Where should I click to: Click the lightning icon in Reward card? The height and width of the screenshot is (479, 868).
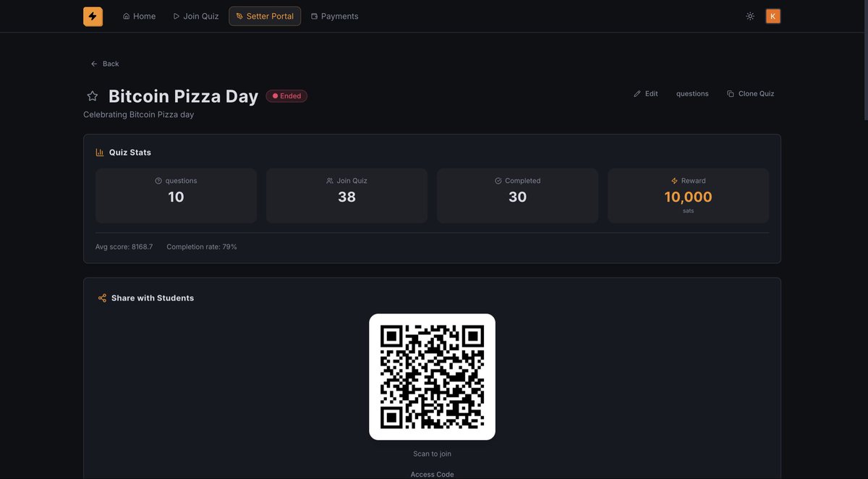674,181
